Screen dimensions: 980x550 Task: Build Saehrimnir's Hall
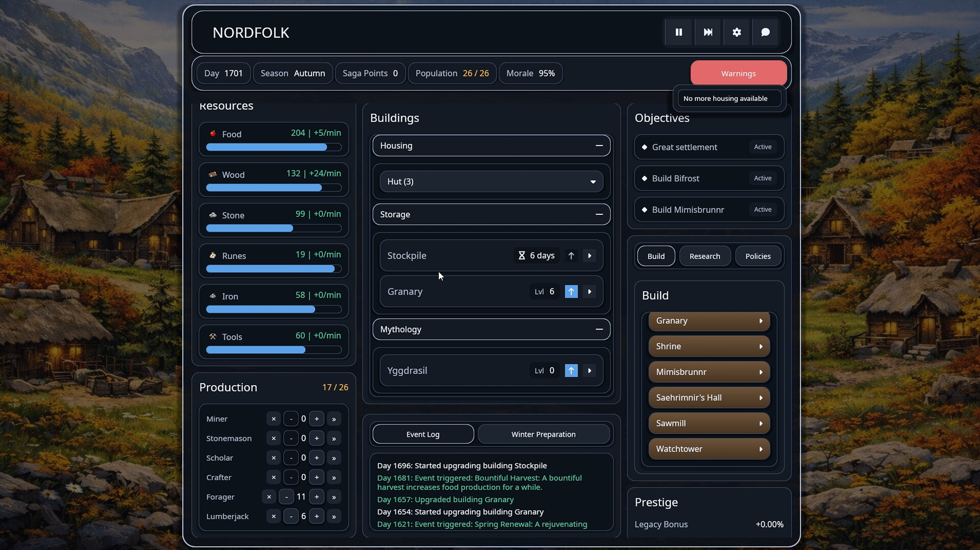click(709, 397)
